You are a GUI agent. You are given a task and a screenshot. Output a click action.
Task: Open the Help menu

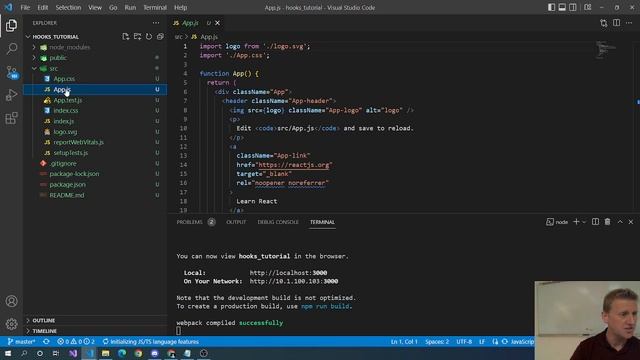(x=180, y=7)
